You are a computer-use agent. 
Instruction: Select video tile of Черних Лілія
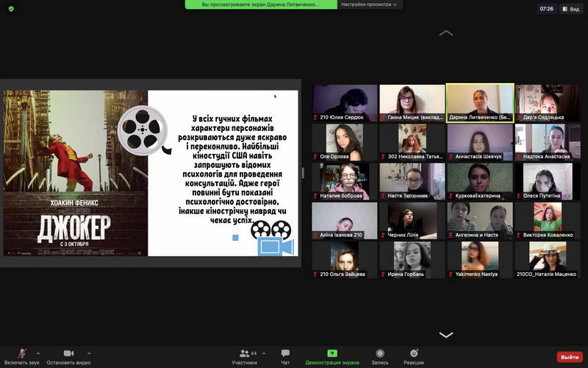(412, 220)
